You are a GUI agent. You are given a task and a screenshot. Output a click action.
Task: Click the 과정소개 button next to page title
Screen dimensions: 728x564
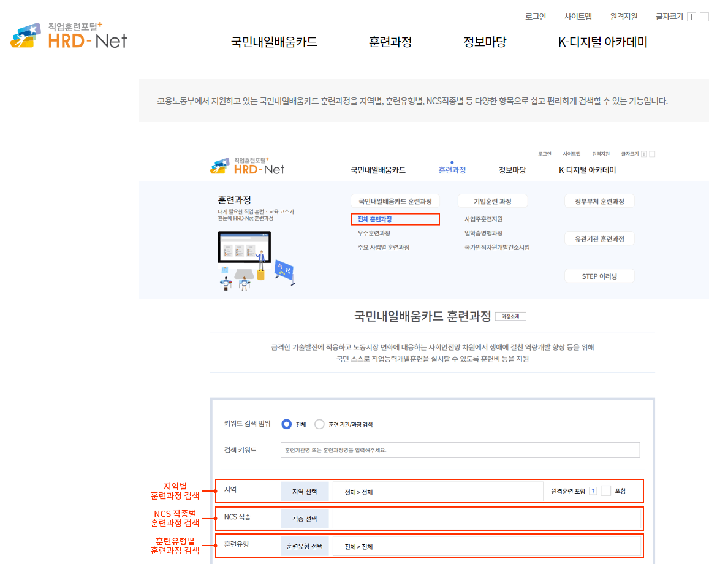click(510, 316)
